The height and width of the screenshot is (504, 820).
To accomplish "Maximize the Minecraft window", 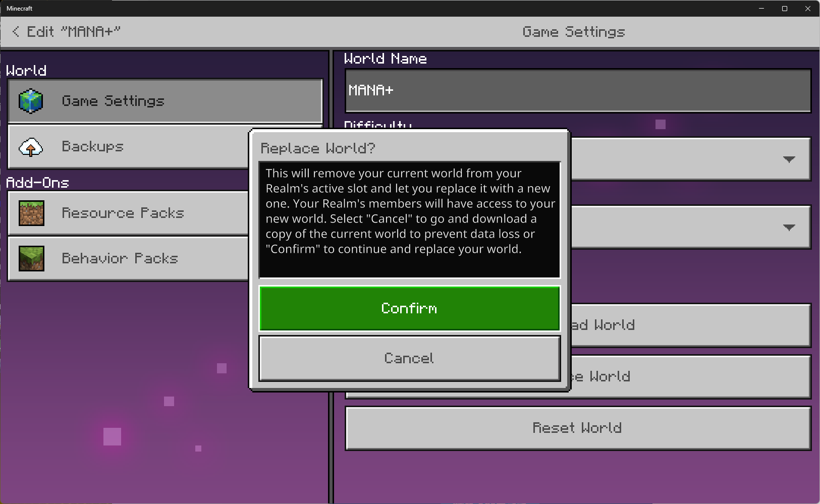I will (x=785, y=9).
